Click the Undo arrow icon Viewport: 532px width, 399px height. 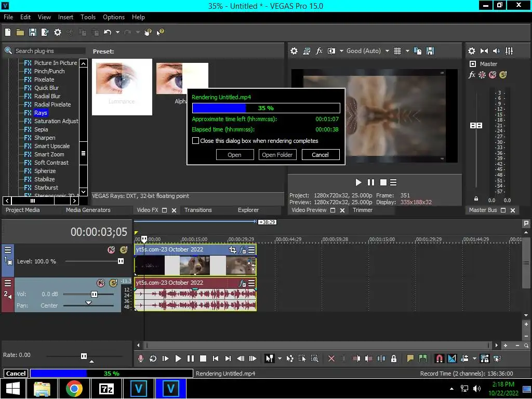[108, 32]
